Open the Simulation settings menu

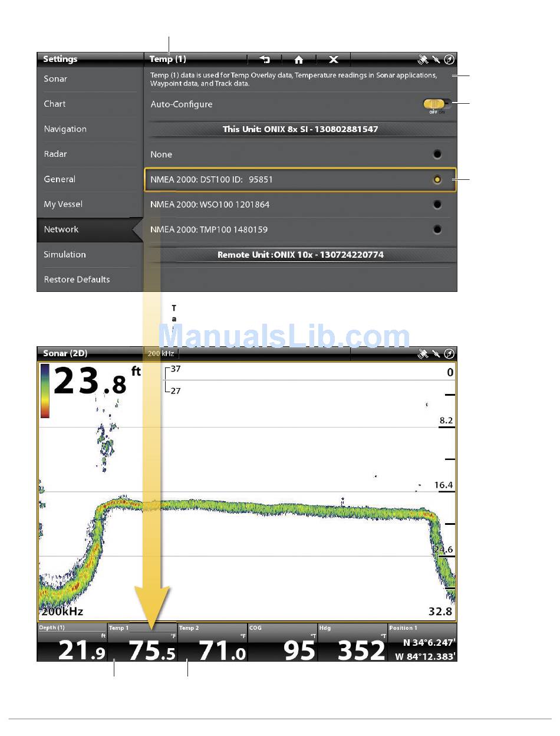coord(90,254)
